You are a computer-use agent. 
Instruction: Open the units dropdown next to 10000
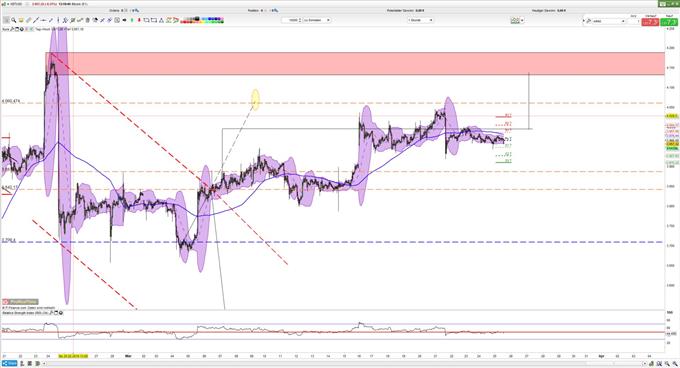pyautogui.click(x=317, y=20)
